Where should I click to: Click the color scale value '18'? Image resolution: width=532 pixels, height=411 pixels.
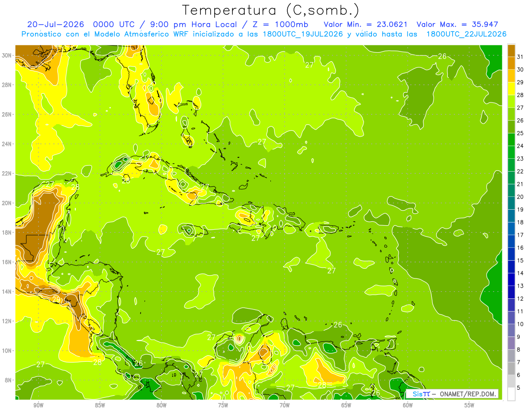(x=520, y=222)
